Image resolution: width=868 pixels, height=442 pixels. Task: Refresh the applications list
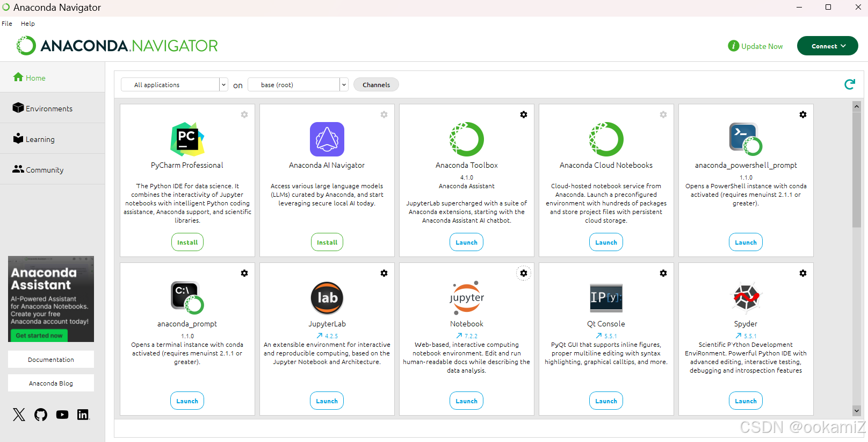tap(850, 84)
